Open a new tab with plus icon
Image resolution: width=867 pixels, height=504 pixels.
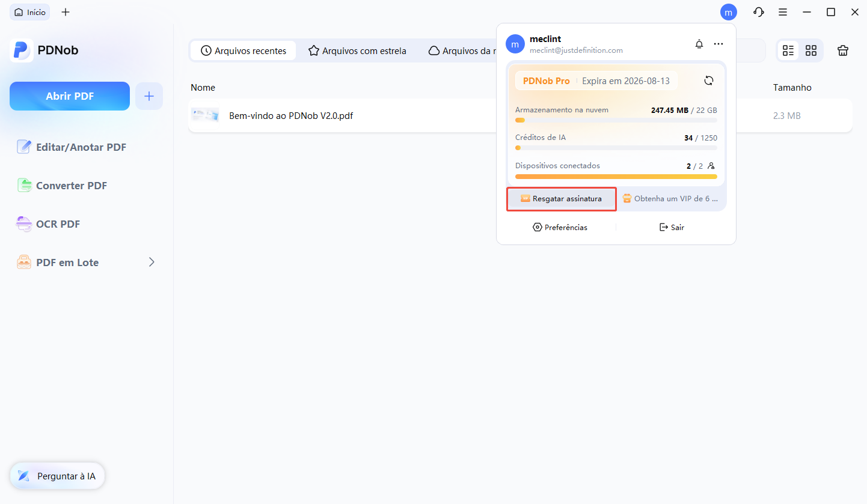[66, 12]
